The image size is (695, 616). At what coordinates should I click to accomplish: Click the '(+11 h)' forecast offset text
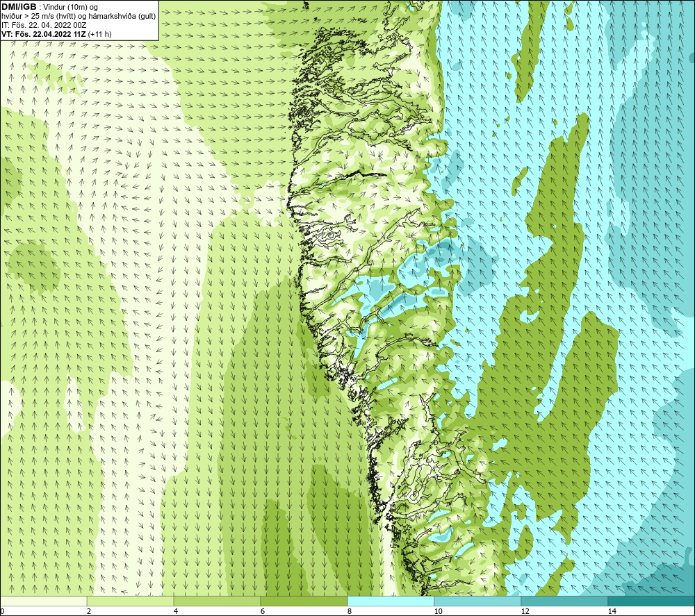tap(99, 33)
